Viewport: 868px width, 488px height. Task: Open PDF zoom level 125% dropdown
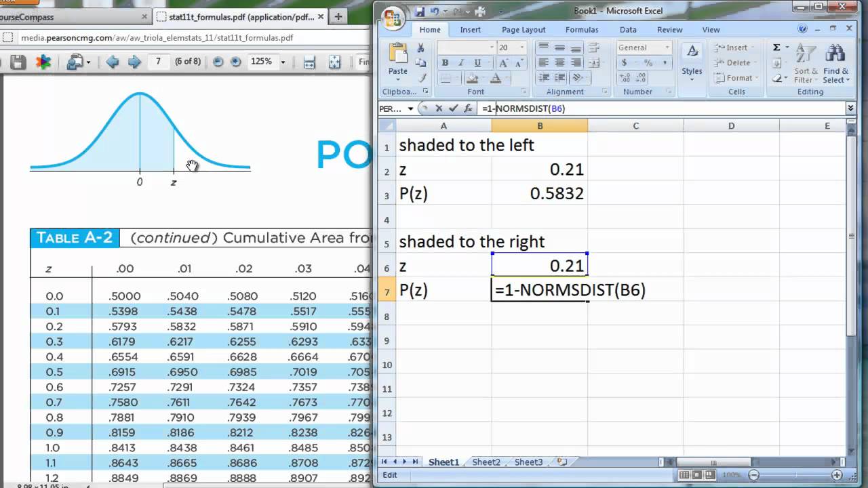click(283, 62)
